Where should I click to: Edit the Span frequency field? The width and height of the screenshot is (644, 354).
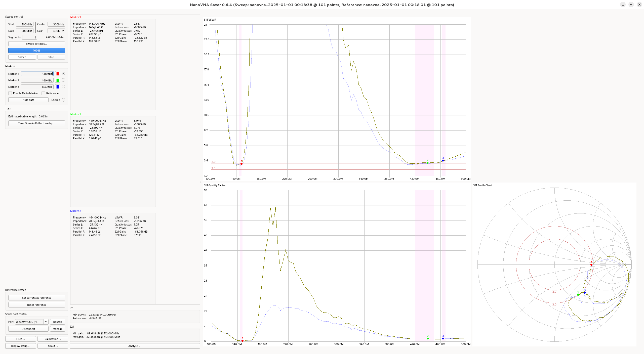56,31
